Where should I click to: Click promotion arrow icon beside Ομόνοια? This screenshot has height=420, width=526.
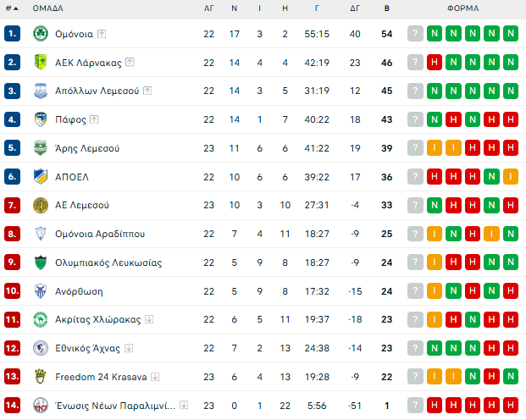(x=102, y=34)
